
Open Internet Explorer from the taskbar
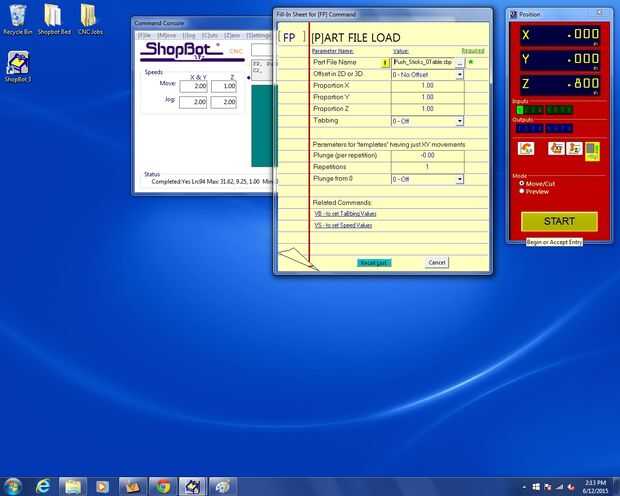point(43,486)
